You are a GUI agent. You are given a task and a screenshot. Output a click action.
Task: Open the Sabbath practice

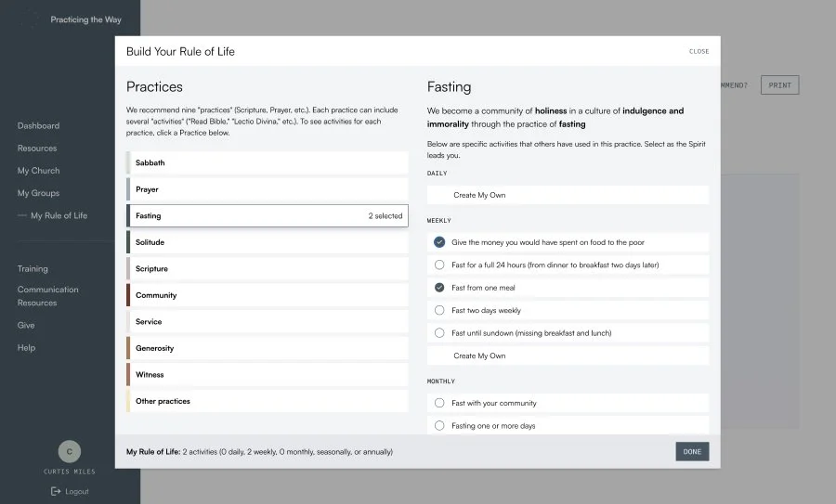pyautogui.click(x=268, y=162)
